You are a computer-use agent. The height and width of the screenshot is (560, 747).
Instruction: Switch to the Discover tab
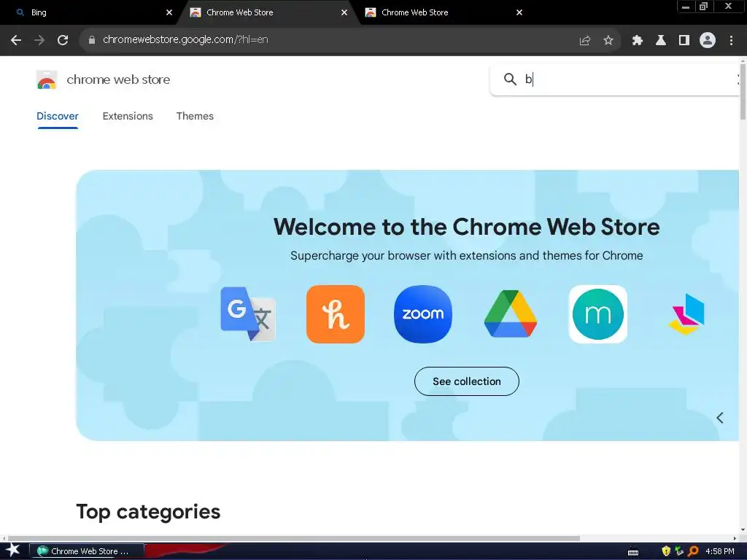point(57,116)
